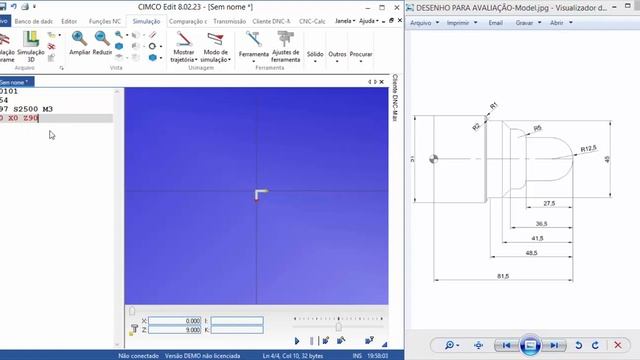Open the CNC-Calc ribbon tab

tap(312, 21)
